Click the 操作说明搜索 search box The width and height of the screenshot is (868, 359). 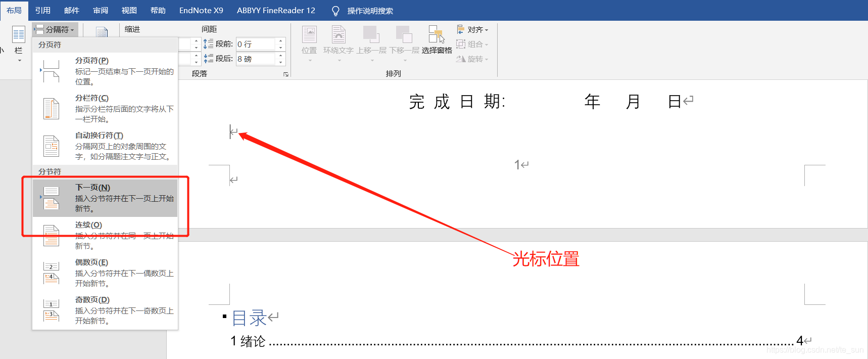click(x=370, y=11)
